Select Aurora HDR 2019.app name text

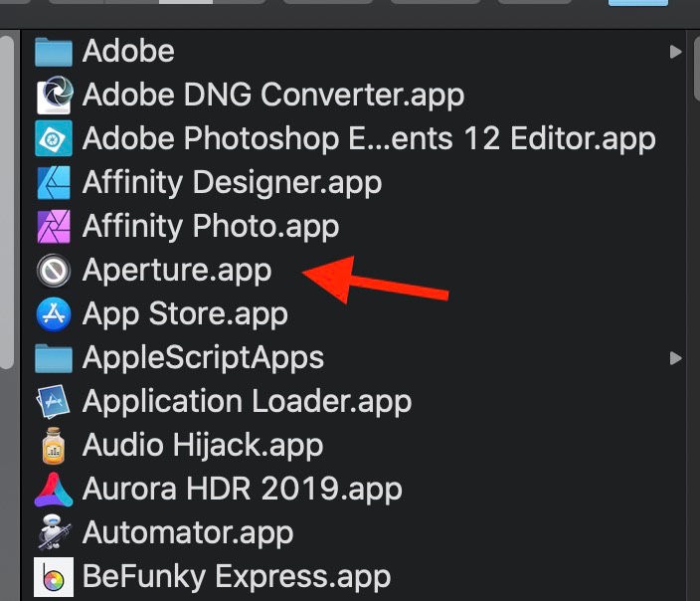click(x=242, y=490)
